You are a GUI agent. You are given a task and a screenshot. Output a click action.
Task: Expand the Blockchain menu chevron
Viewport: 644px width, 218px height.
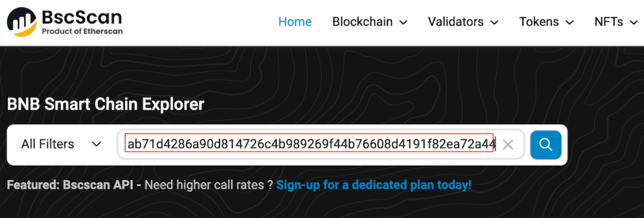403,22
